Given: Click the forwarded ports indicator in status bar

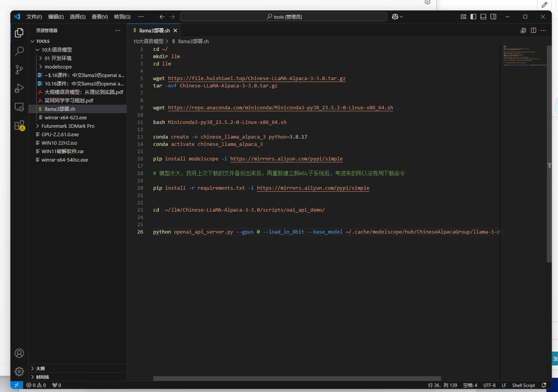Looking at the screenshot, I should (57, 385).
